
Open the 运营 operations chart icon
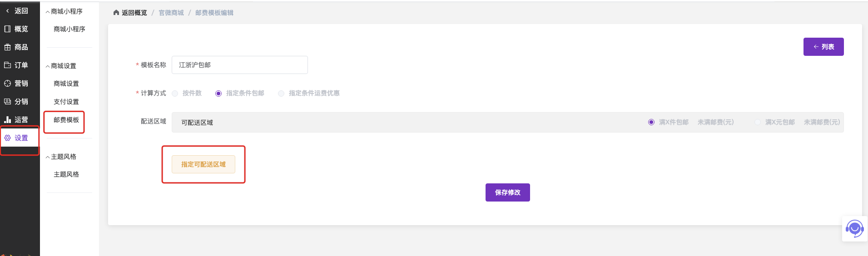[x=7, y=120]
